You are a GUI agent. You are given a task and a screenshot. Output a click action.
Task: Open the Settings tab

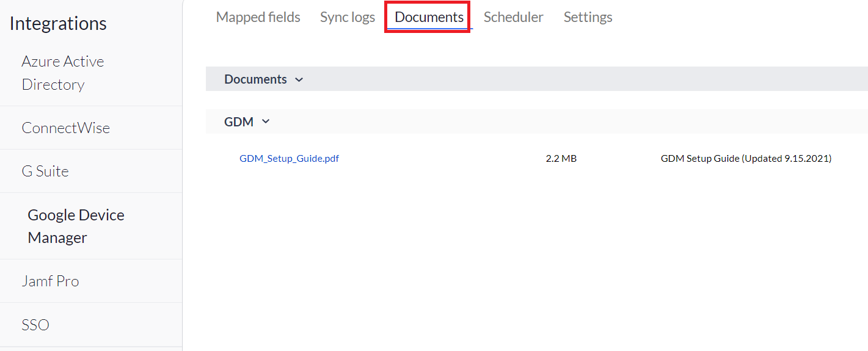pos(588,17)
